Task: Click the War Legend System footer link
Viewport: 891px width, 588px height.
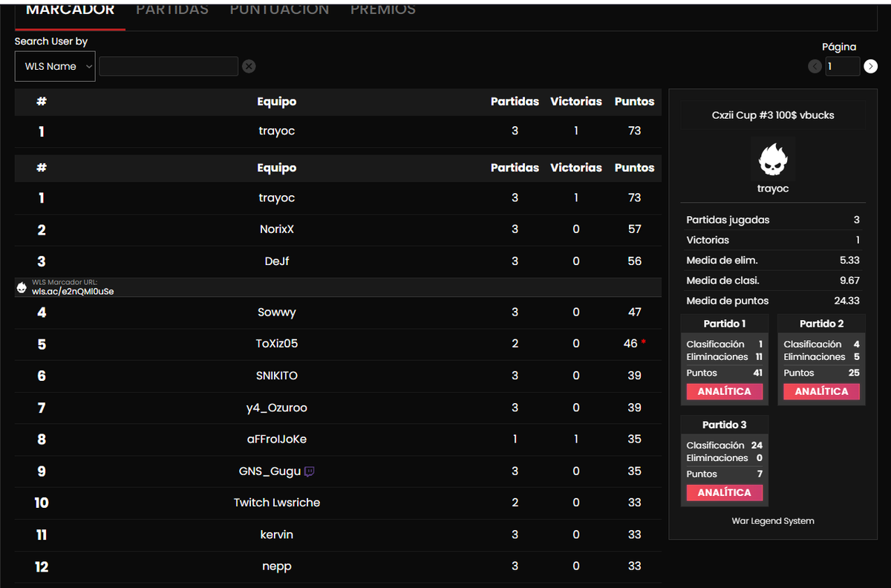Action: click(773, 521)
